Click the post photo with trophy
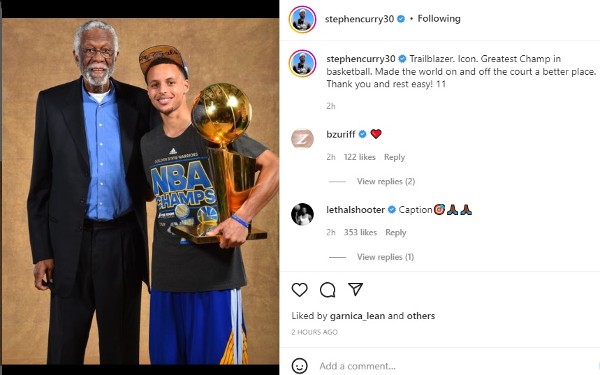This screenshot has width=600, height=375. click(x=140, y=191)
